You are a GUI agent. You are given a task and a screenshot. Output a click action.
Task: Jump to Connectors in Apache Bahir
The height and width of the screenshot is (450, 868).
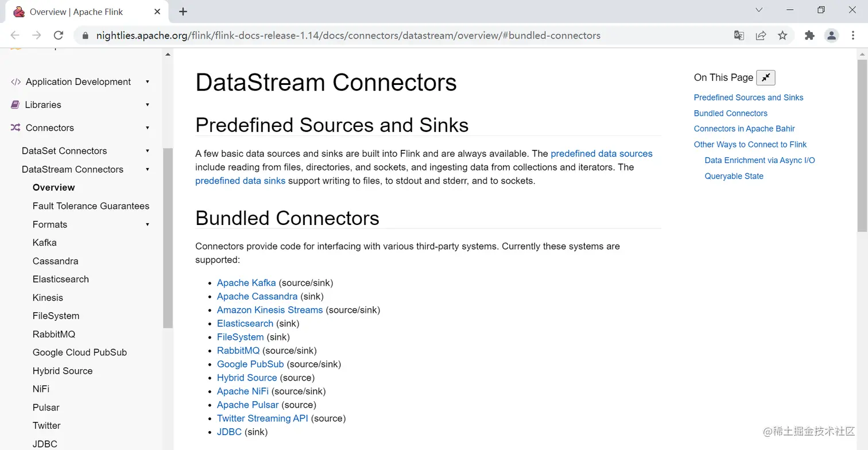pyautogui.click(x=744, y=129)
